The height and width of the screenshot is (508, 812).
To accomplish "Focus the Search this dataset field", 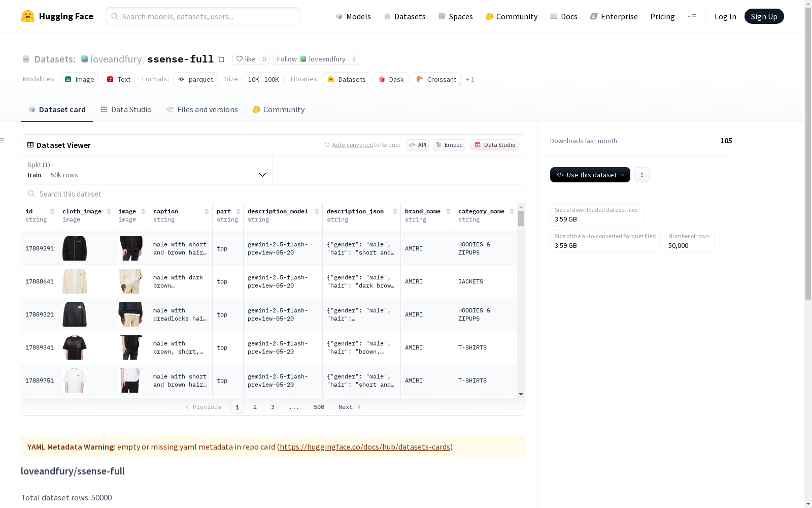I will point(273,194).
